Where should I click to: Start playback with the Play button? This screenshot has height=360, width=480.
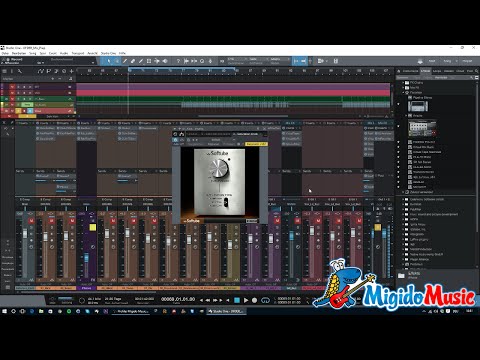(246, 300)
